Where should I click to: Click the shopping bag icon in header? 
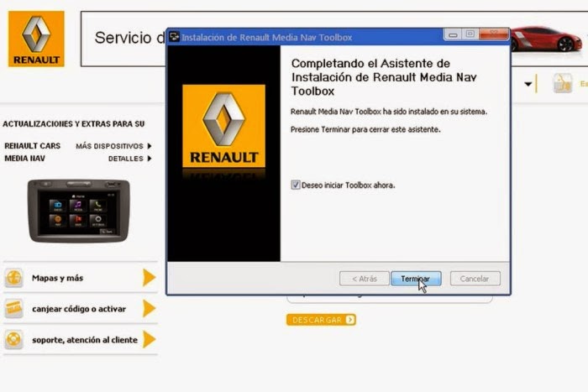coord(563,83)
